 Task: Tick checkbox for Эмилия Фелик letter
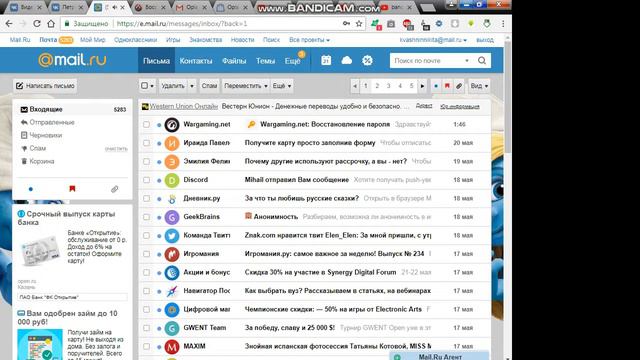pyautogui.click(x=146, y=162)
